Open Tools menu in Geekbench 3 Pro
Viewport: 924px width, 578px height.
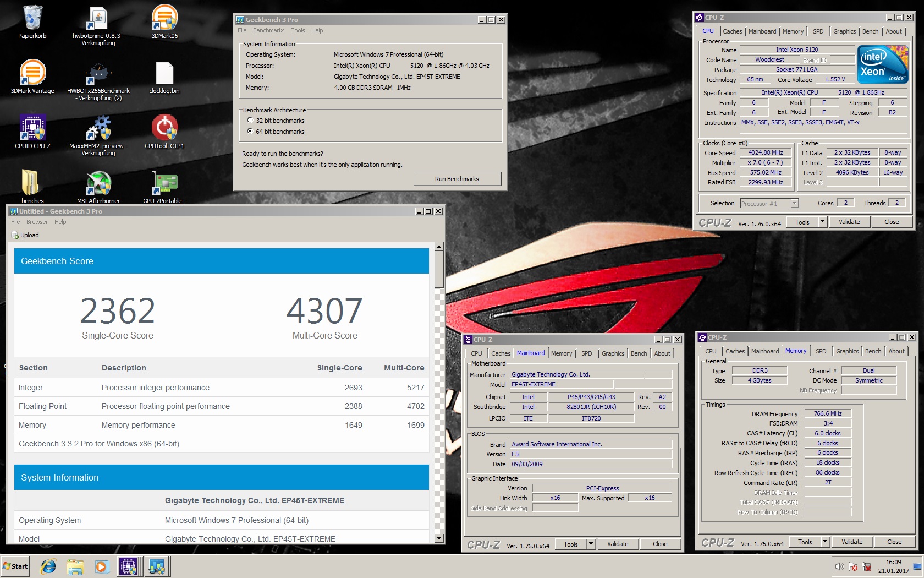298,30
